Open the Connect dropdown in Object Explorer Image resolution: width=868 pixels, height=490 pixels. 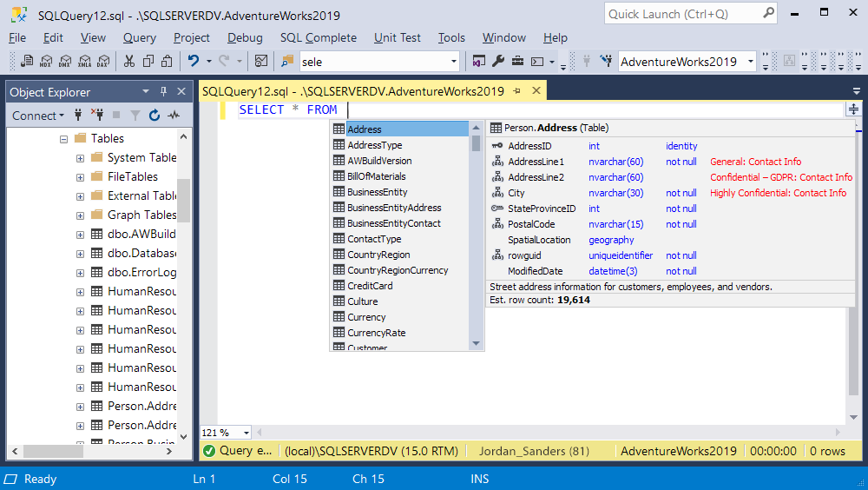pos(38,116)
